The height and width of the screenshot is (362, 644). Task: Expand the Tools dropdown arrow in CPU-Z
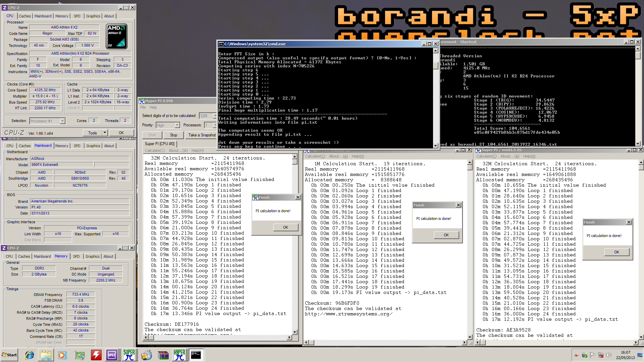105,133
